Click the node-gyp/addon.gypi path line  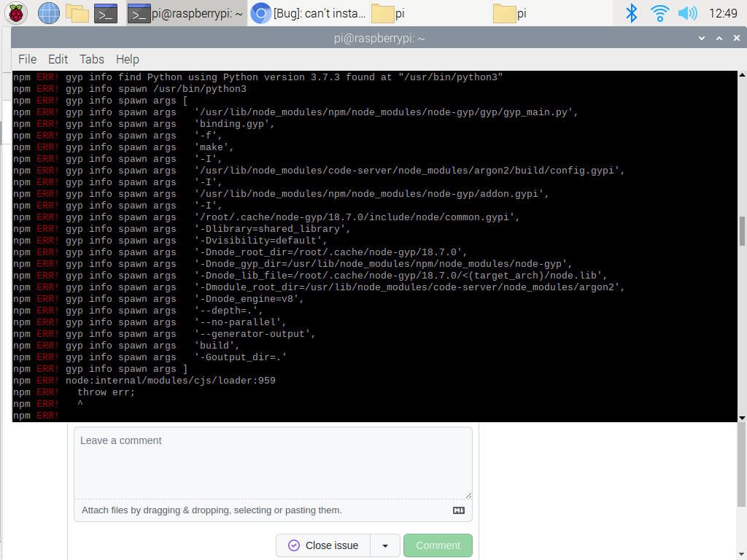[371, 194]
